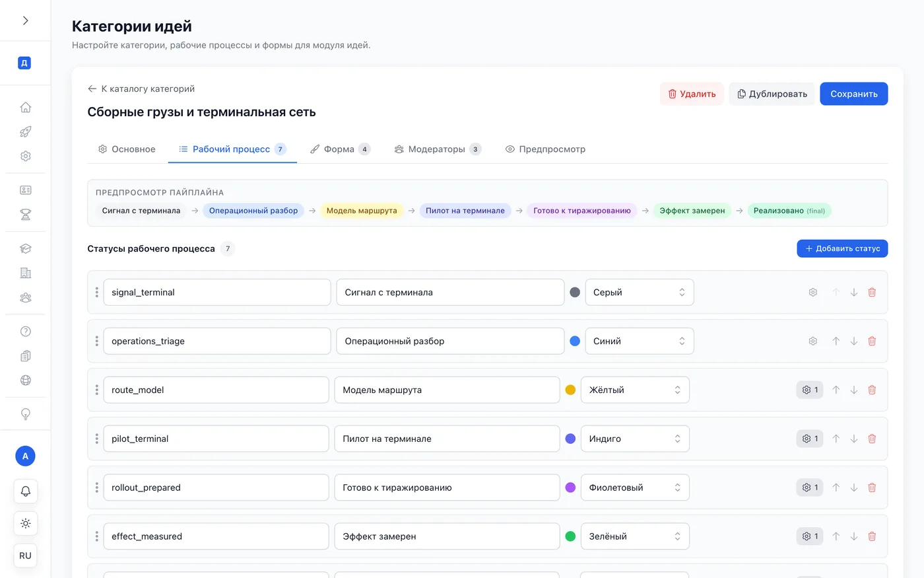Open the Жёлтый color dropdown
The width and height of the screenshot is (924, 578).
[x=635, y=390]
